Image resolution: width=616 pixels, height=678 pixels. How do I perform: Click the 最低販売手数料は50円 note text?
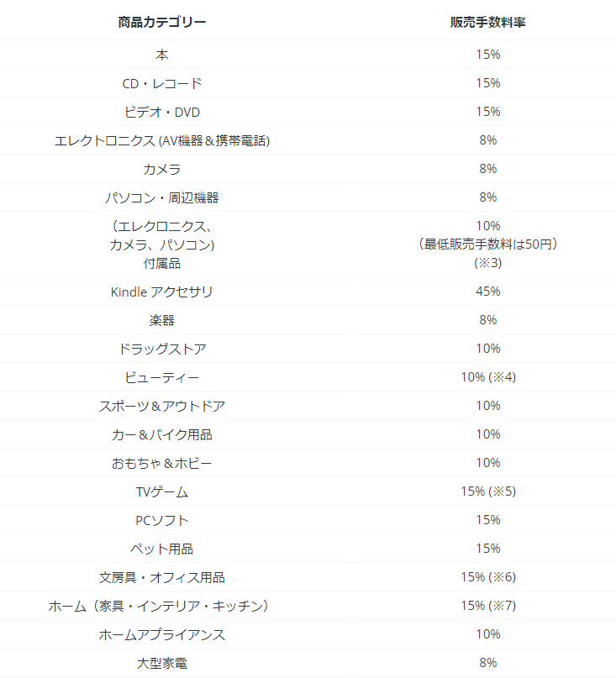pos(487,244)
